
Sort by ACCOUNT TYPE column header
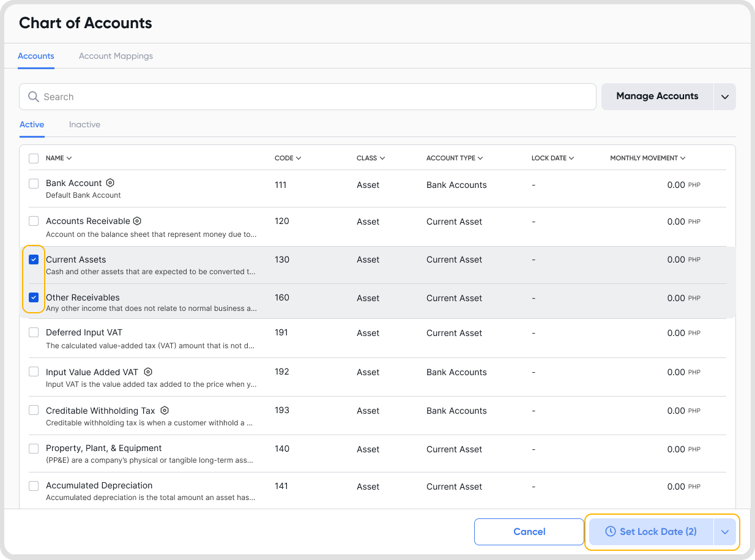[455, 158]
